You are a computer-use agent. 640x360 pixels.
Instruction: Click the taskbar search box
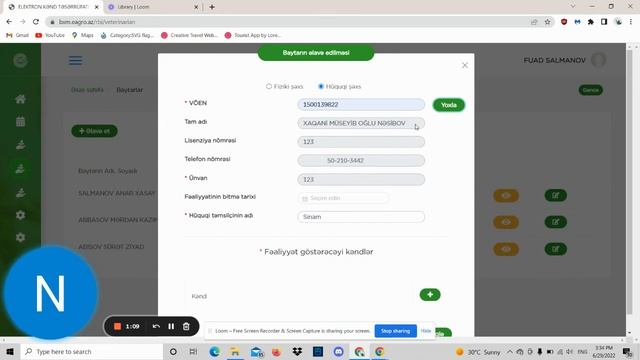[x=91, y=351]
